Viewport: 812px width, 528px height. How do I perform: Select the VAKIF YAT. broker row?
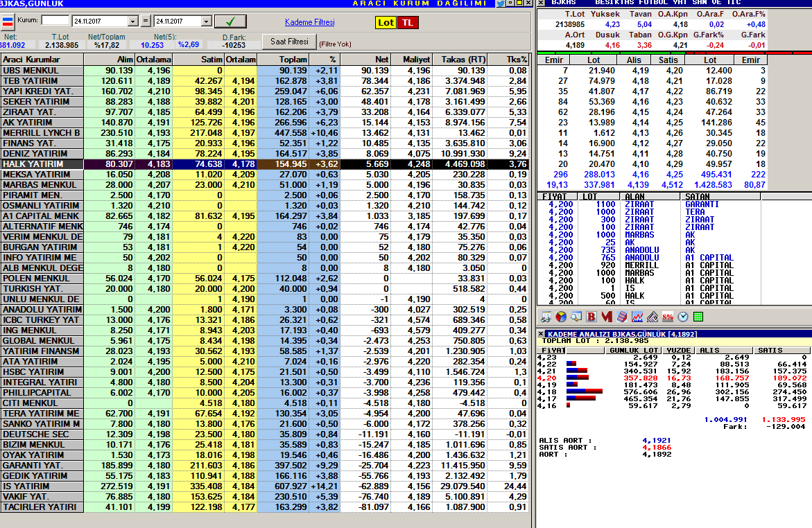coord(265,496)
